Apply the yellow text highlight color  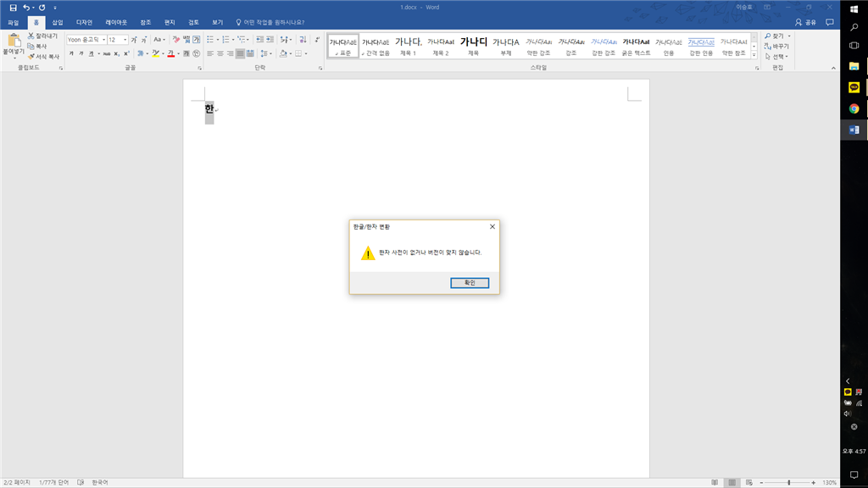click(x=156, y=53)
